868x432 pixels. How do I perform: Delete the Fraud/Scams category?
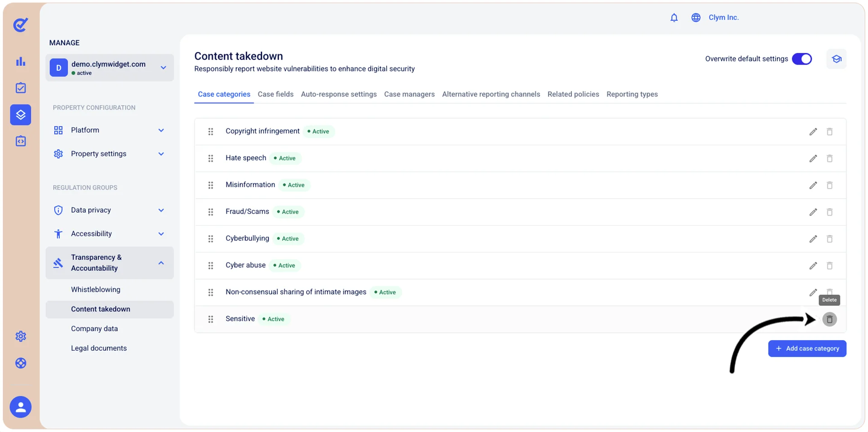(830, 212)
